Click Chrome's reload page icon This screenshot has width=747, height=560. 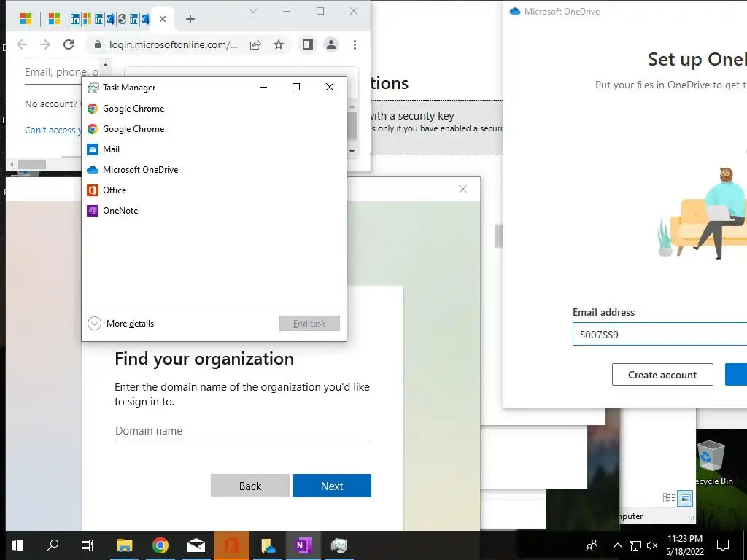pos(69,44)
